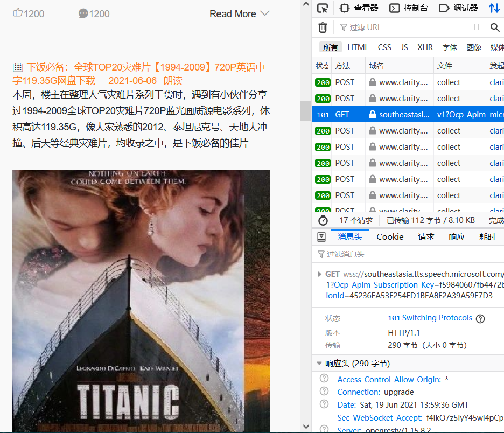Viewport: 504px width, 433px height.
Task: Sort by the 方法 column header
Action: pyautogui.click(x=348, y=66)
